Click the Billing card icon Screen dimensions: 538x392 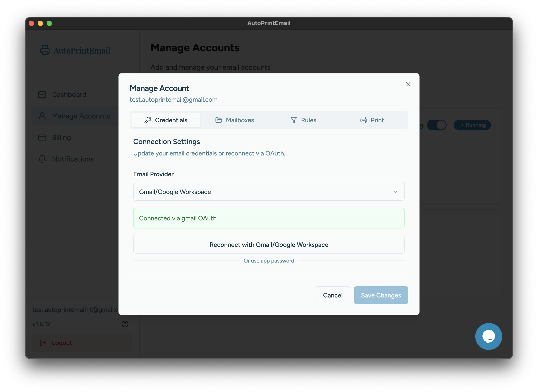click(x=42, y=138)
